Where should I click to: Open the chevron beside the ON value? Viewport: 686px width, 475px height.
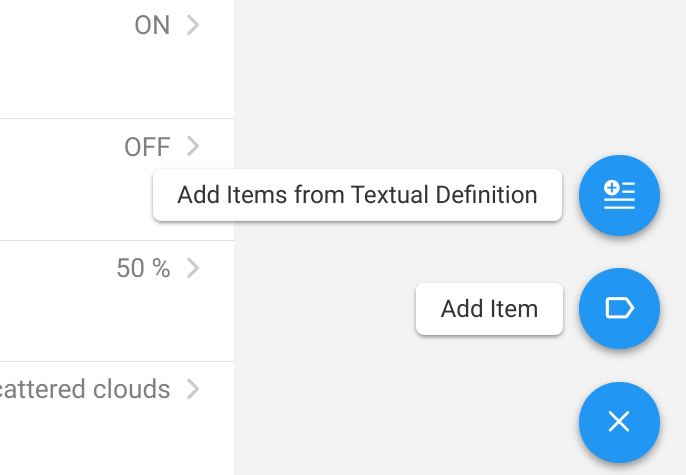[194, 25]
